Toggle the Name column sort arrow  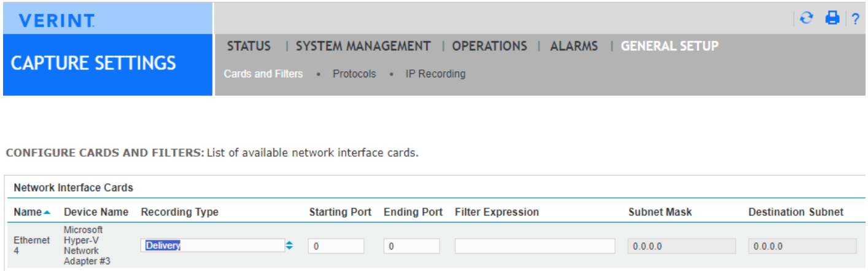pyautogui.click(x=47, y=213)
